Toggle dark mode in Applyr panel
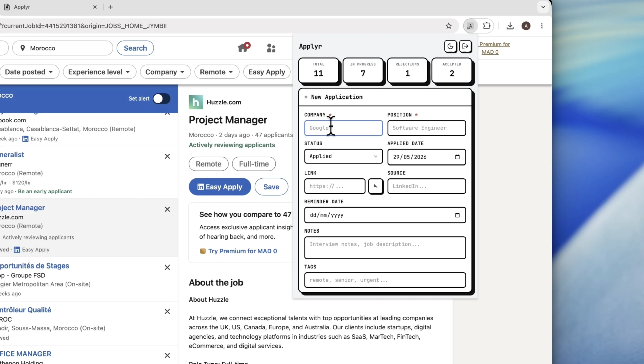Viewport: 644px width, 364px height. coord(450,46)
